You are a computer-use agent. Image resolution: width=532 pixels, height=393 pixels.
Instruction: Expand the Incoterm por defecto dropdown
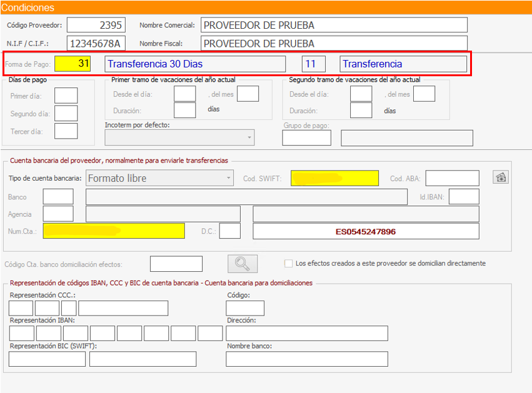point(179,137)
